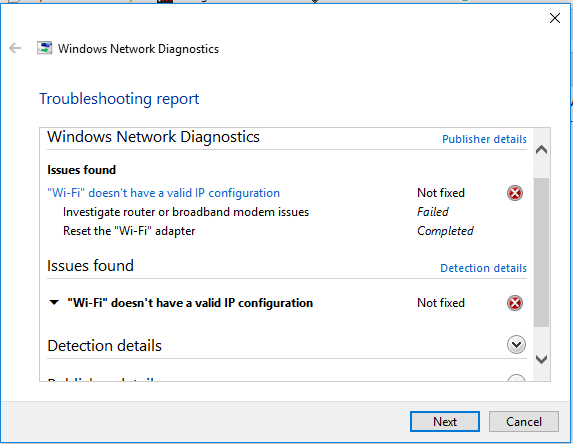Click the large 'Issues found' section heading

click(x=90, y=266)
